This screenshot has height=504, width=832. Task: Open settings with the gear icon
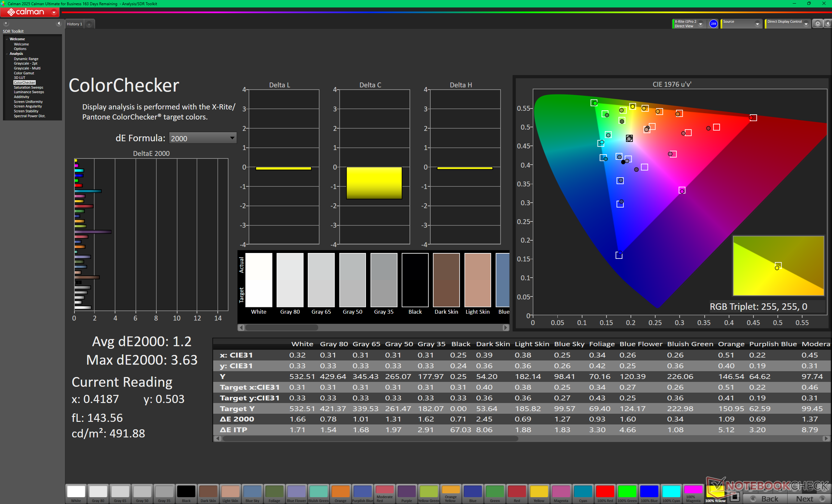click(817, 24)
